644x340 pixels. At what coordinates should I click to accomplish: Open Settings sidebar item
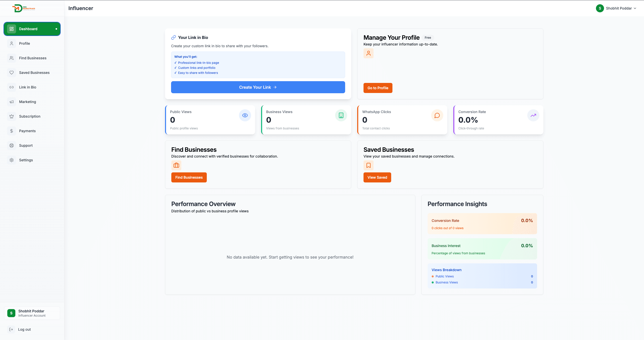coord(32,160)
